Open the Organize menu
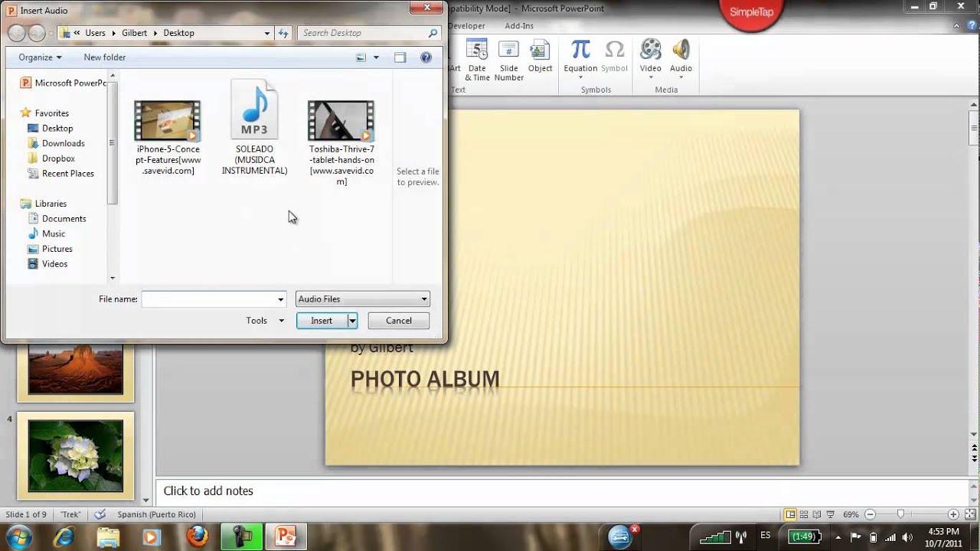Screen dimensions: 980x551 coord(40,57)
